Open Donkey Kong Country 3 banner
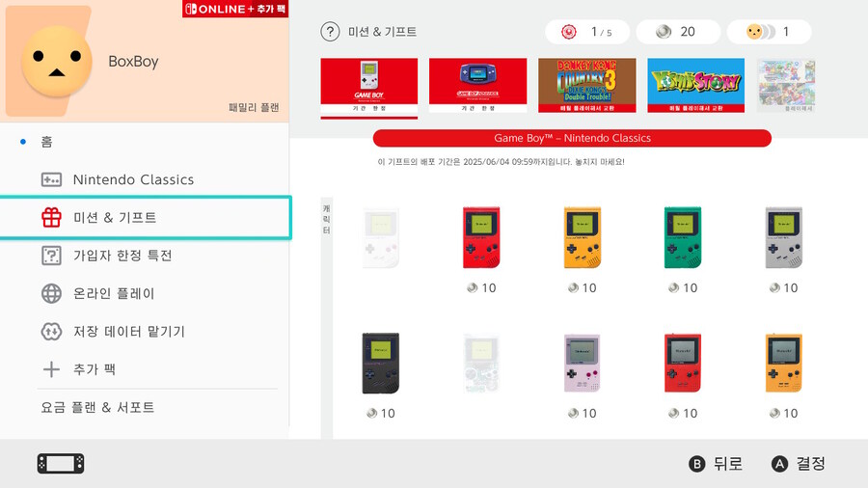Screen dimensions: 868x488 586,86
